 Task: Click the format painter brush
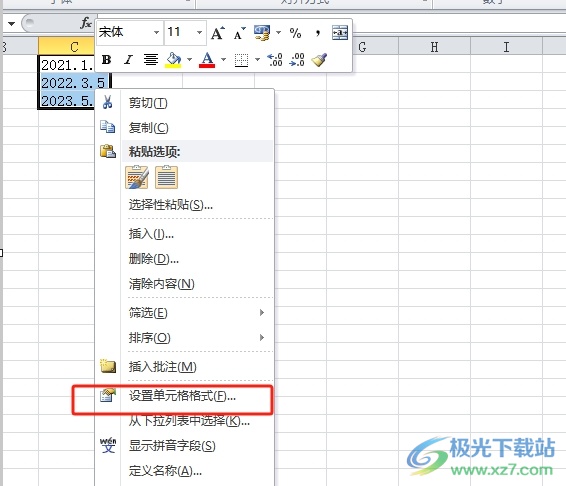(319, 60)
